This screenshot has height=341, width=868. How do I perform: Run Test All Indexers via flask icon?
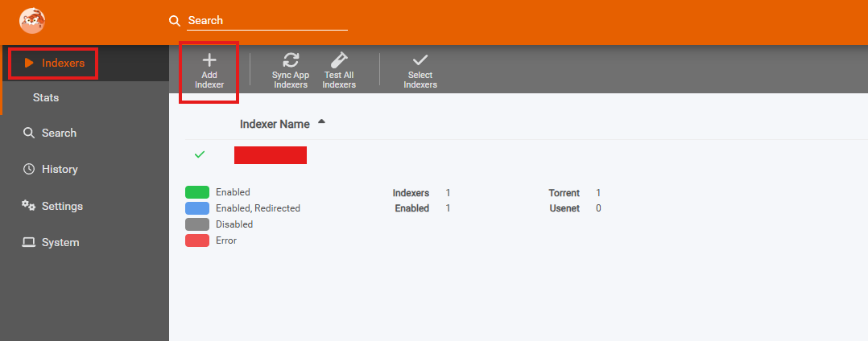[339, 60]
